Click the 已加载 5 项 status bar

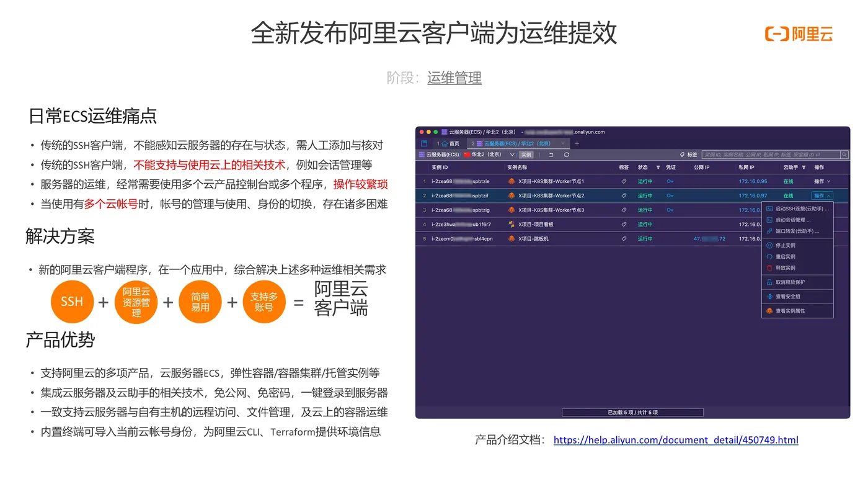click(632, 412)
